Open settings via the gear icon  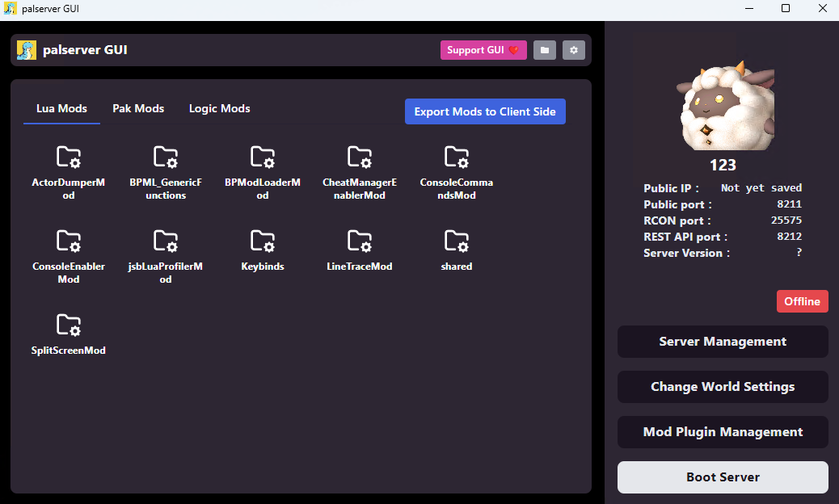coord(574,50)
